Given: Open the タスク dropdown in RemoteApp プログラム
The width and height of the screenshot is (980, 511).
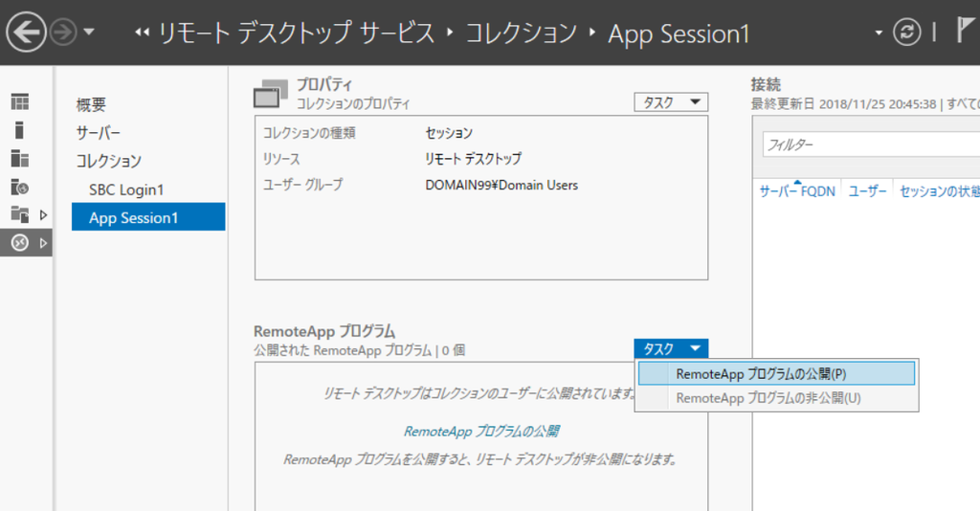Looking at the screenshot, I should pyautogui.click(x=671, y=348).
